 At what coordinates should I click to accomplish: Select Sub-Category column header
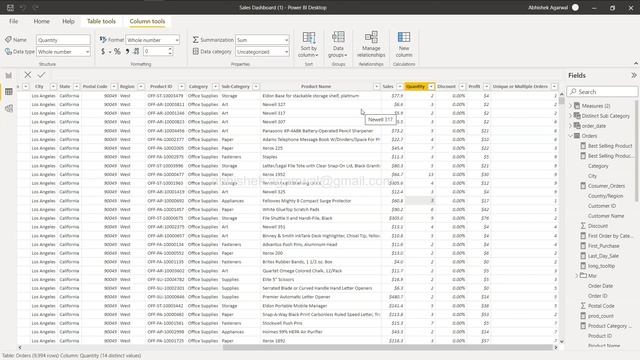(235, 87)
